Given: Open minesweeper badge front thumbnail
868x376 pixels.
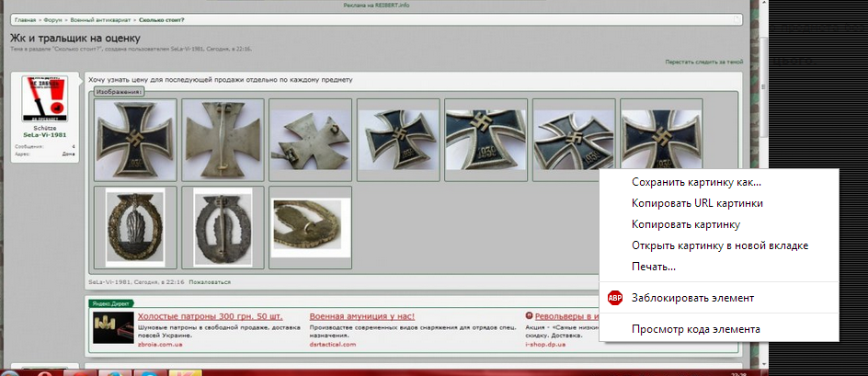Looking at the screenshot, I should coord(135,228).
